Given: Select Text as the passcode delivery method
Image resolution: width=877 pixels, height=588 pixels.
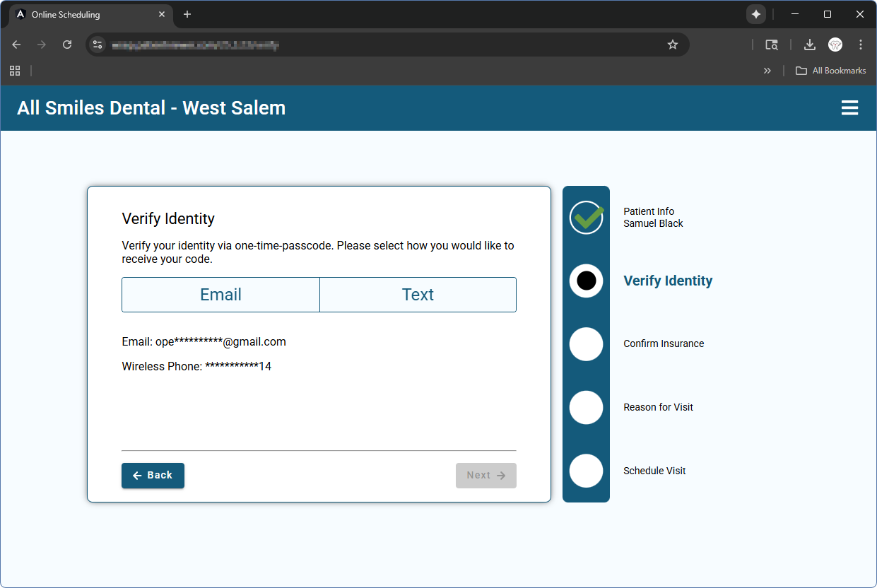Looking at the screenshot, I should 418,295.
